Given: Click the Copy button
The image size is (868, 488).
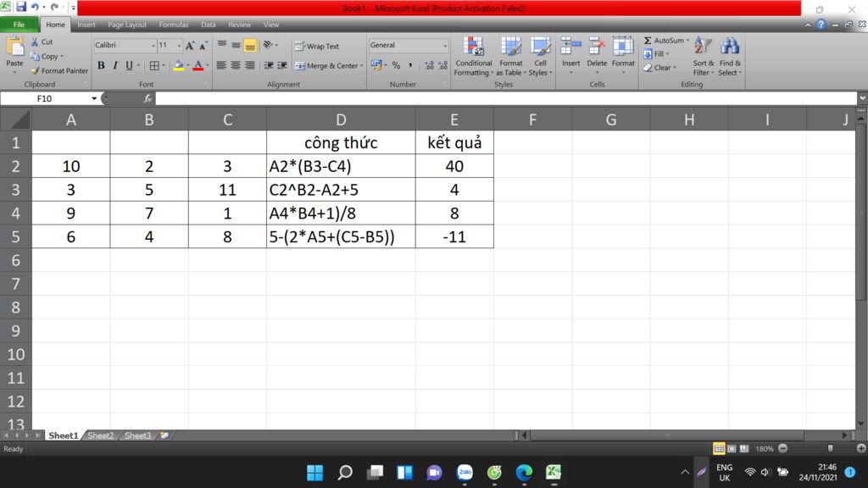Looking at the screenshot, I should coord(47,57).
